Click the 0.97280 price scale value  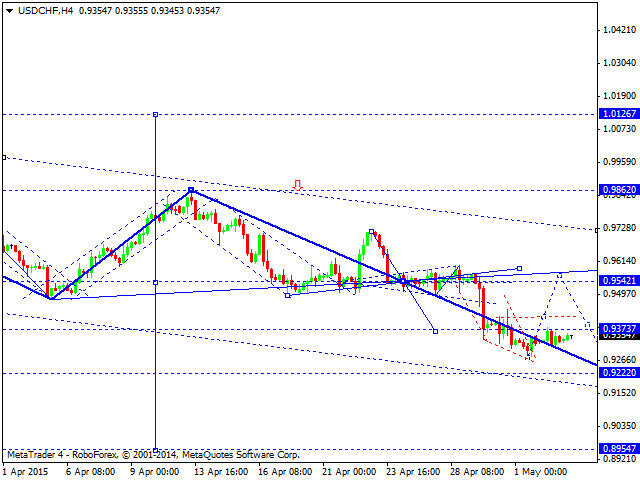[x=620, y=227]
